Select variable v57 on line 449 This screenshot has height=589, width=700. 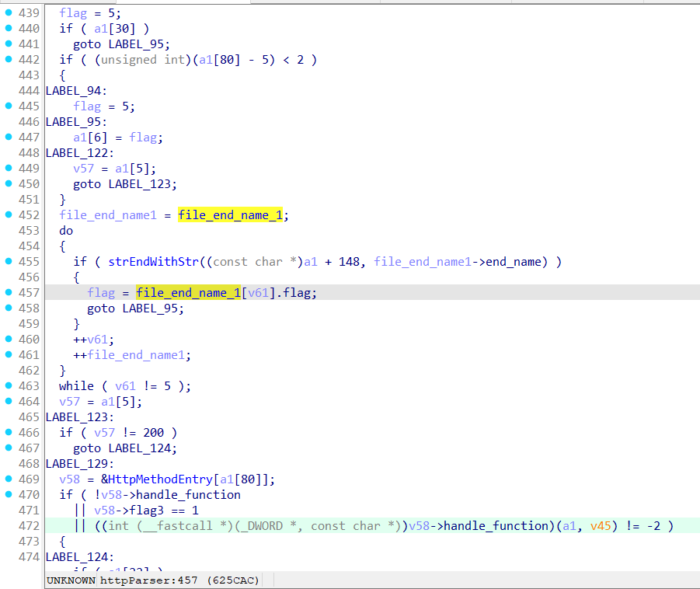(x=83, y=169)
